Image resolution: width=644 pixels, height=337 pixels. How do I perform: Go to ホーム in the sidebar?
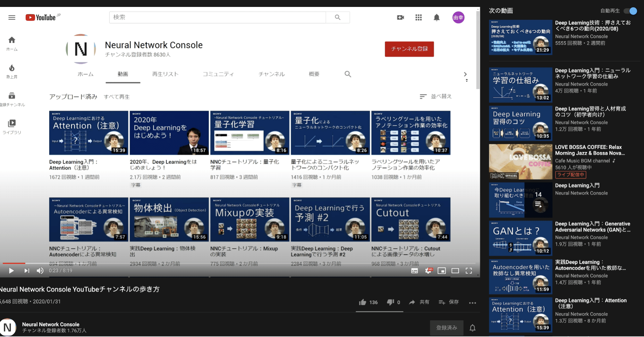pyautogui.click(x=12, y=44)
